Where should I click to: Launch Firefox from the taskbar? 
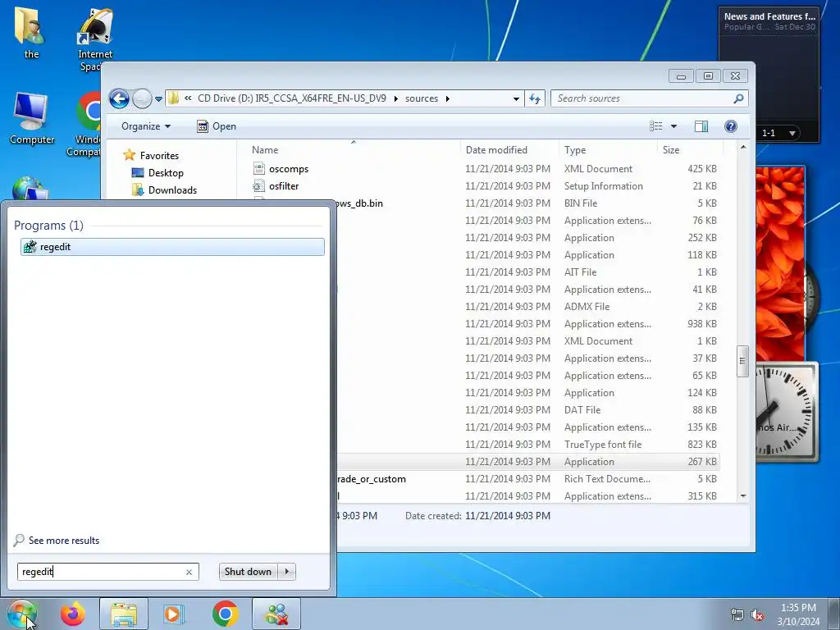73,614
